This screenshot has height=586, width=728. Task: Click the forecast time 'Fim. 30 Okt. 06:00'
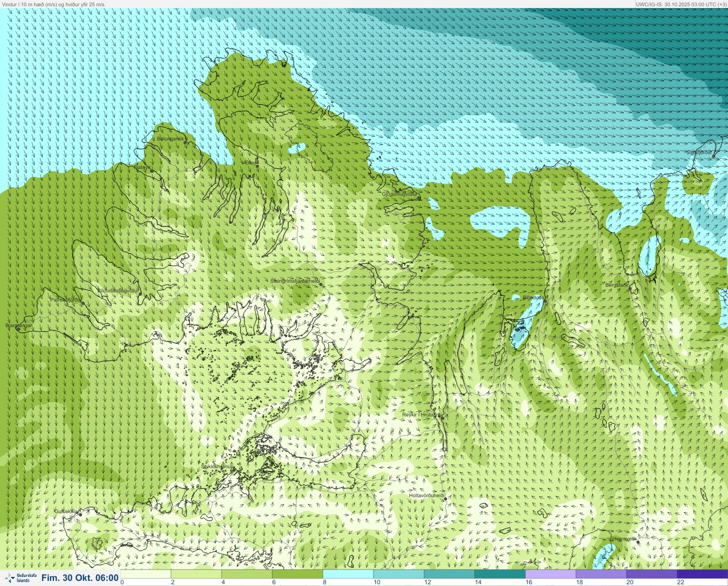pos(80,577)
